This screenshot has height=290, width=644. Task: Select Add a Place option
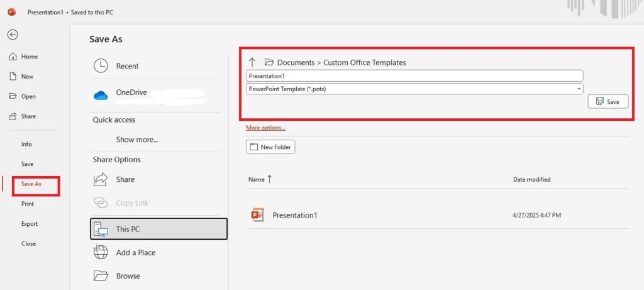pyautogui.click(x=135, y=252)
